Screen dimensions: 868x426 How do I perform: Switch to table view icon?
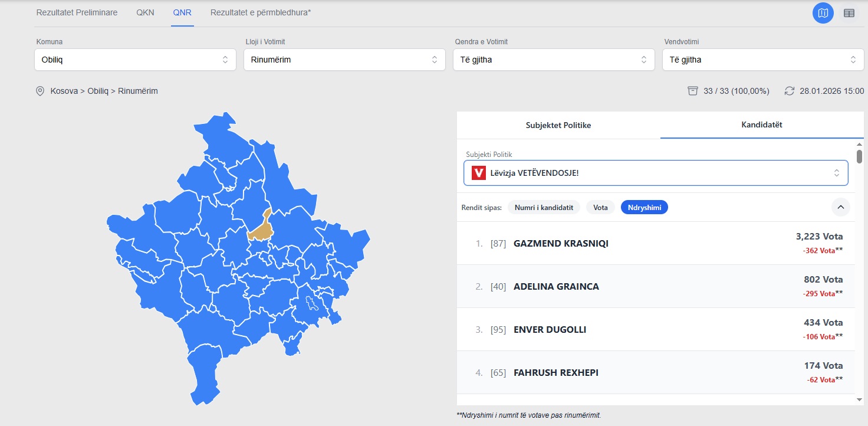pyautogui.click(x=849, y=13)
